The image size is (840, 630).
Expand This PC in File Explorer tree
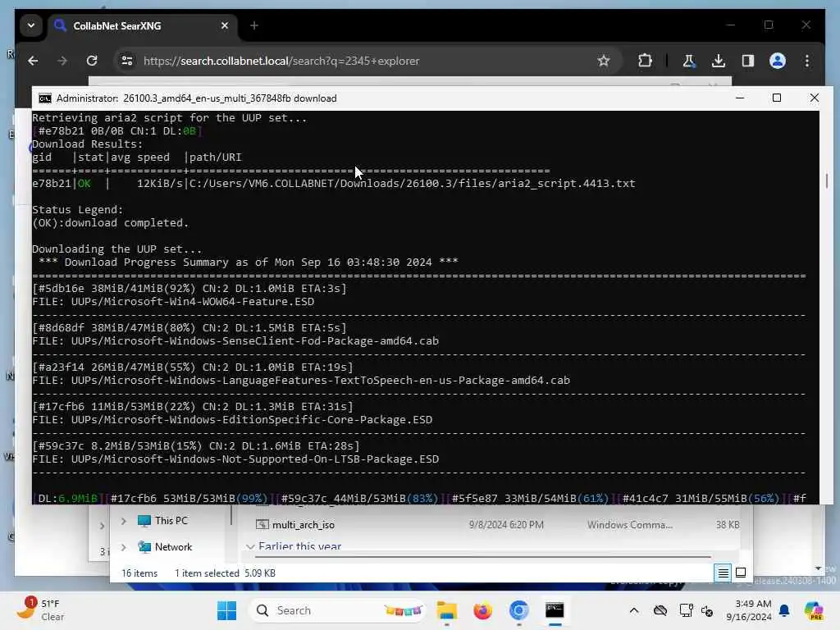click(x=124, y=521)
